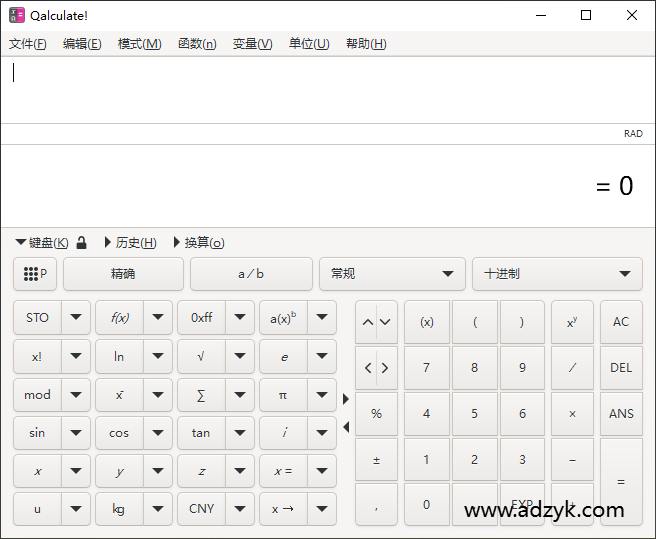Open the dropdown arrow next to sin
656x539 pixels.
click(76, 433)
